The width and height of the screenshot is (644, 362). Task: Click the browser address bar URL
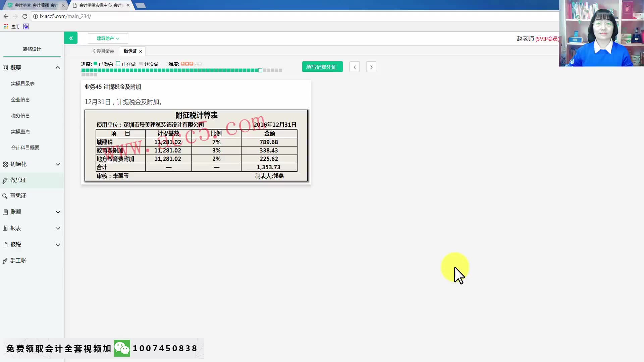(65, 16)
